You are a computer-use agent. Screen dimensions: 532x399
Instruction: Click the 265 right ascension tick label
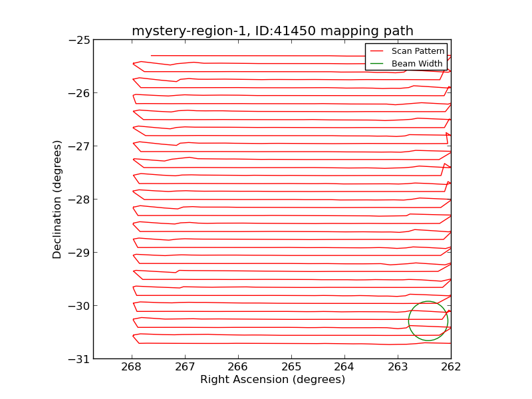pyautogui.click(x=291, y=367)
